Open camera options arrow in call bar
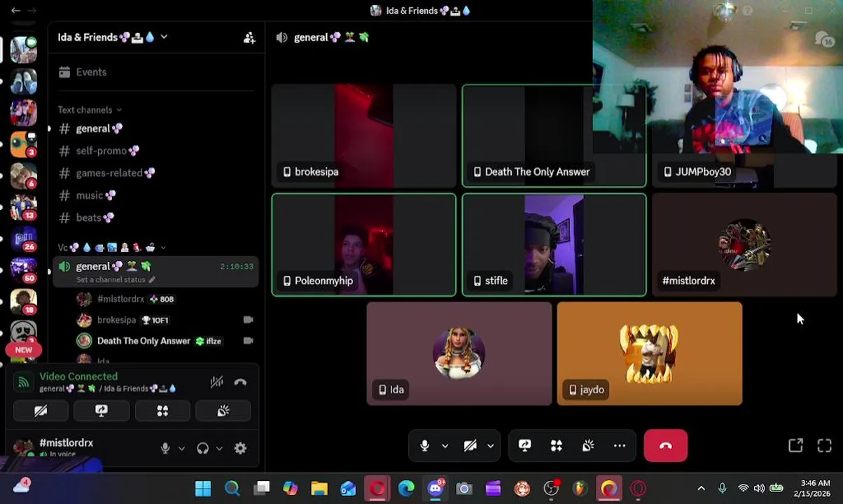This screenshot has width=843, height=504. [490, 446]
